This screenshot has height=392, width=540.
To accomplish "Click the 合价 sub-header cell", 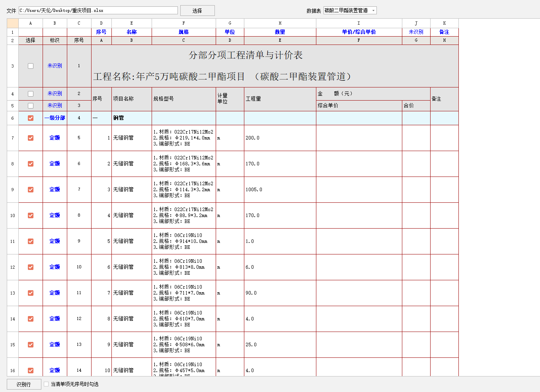I will [416, 106].
